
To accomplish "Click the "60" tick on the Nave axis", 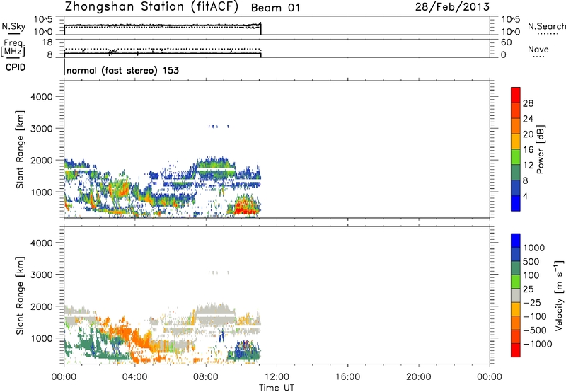I will [x=506, y=42].
